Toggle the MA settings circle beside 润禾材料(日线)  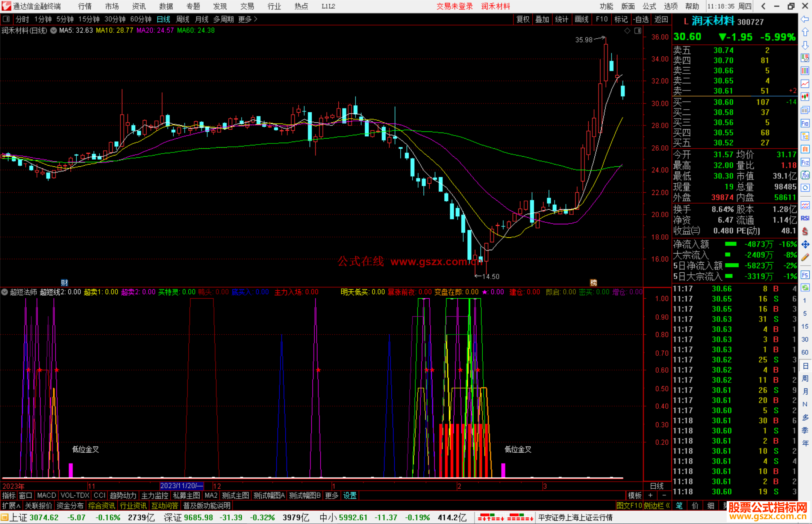pyautogui.click(x=53, y=30)
